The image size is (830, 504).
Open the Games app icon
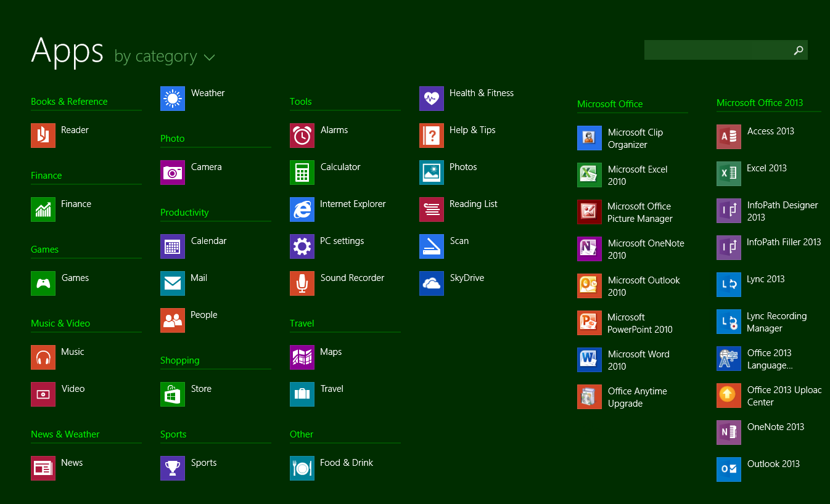pos(43,283)
